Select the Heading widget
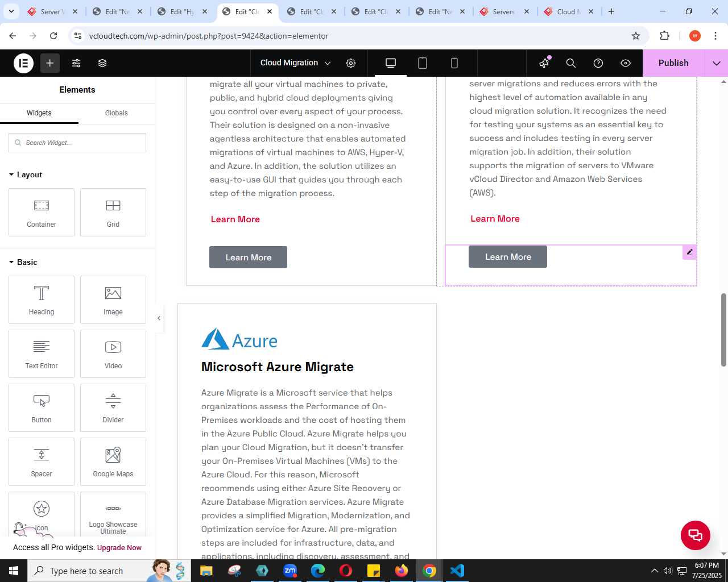The width and height of the screenshot is (728, 582). click(42, 300)
